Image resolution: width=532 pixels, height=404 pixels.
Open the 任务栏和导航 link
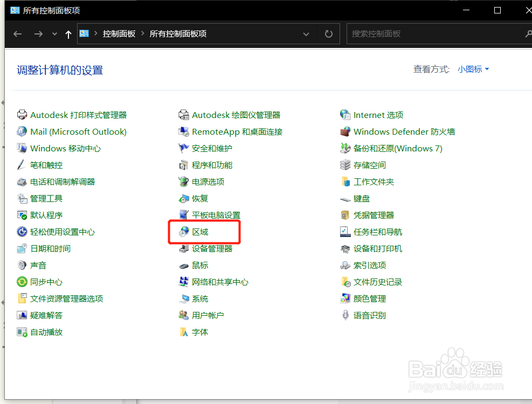pos(378,232)
